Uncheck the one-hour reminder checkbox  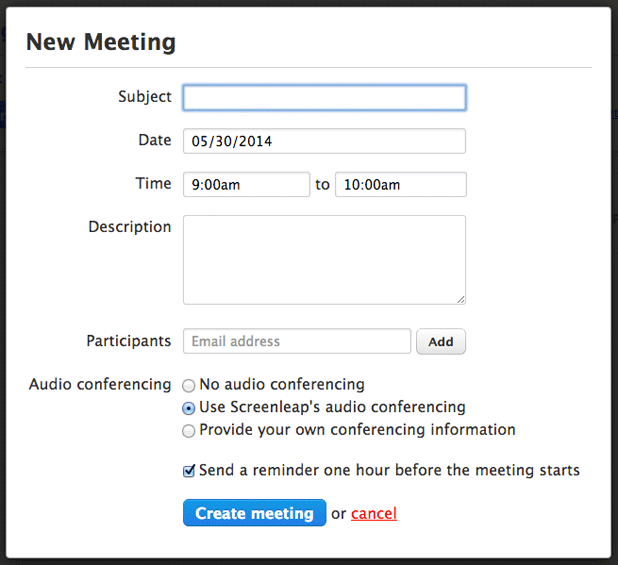point(189,470)
